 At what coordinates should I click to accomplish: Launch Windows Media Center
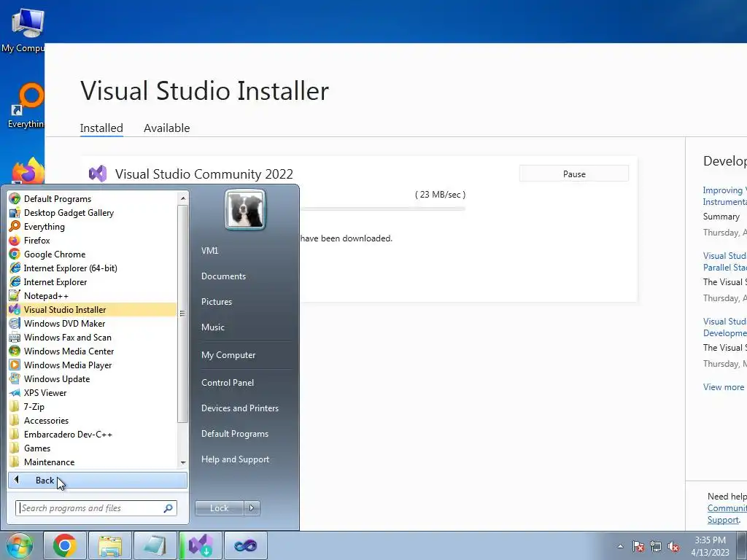tap(92, 351)
